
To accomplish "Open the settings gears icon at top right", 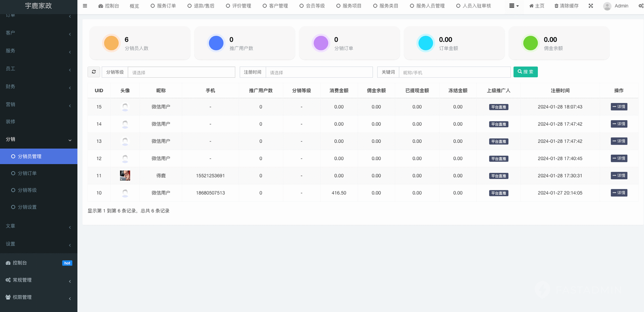I will pos(641,6).
